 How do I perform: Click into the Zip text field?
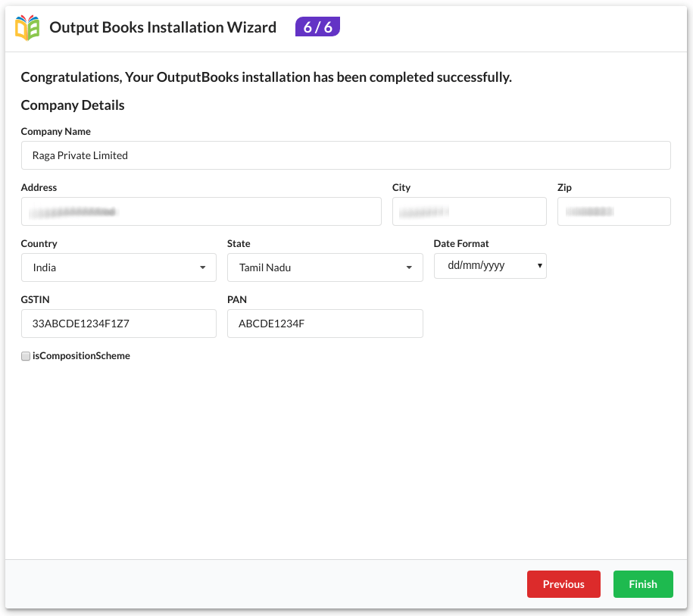coord(614,211)
